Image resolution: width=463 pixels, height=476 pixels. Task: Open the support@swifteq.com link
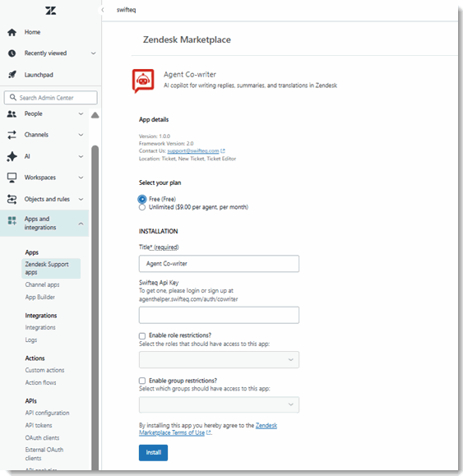pos(193,151)
